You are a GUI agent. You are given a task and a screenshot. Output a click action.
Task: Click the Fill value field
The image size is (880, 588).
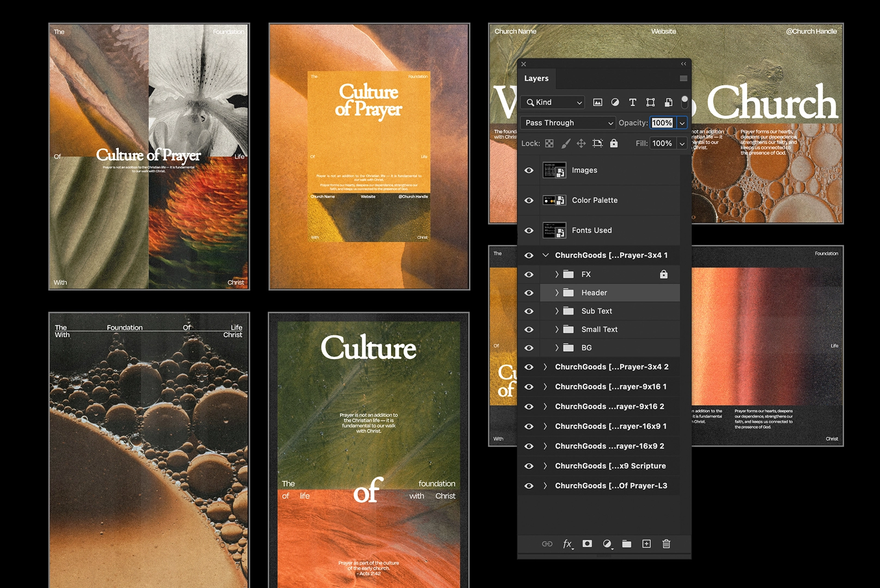point(663,144)
